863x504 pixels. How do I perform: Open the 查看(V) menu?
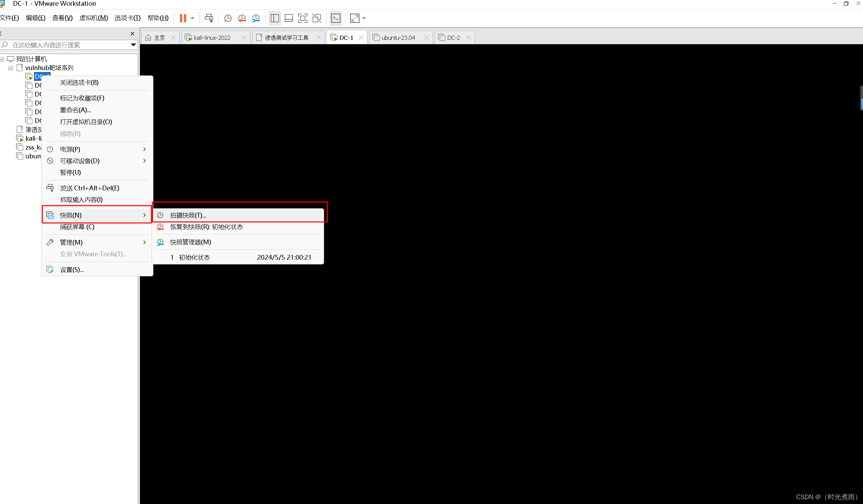62,18
